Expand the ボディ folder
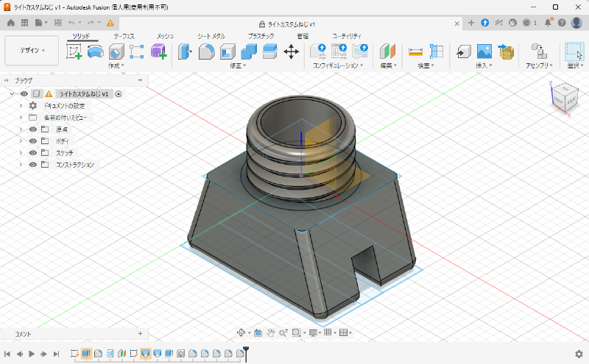Screen dimensions: 589x364 pyautogui.click(x=21, y=141)
